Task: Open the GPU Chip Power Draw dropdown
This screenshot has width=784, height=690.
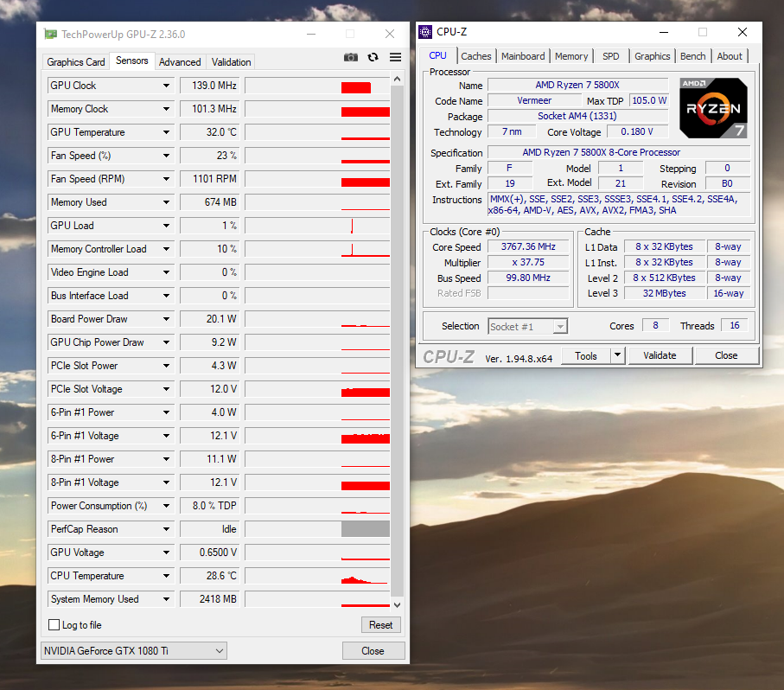Action: coord(166,342)
